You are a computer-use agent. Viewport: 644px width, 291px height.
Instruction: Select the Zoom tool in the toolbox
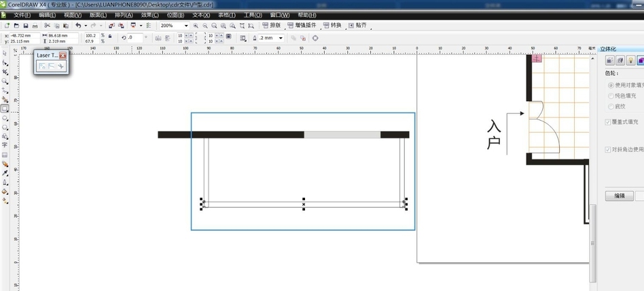click(x=5, y=81)
